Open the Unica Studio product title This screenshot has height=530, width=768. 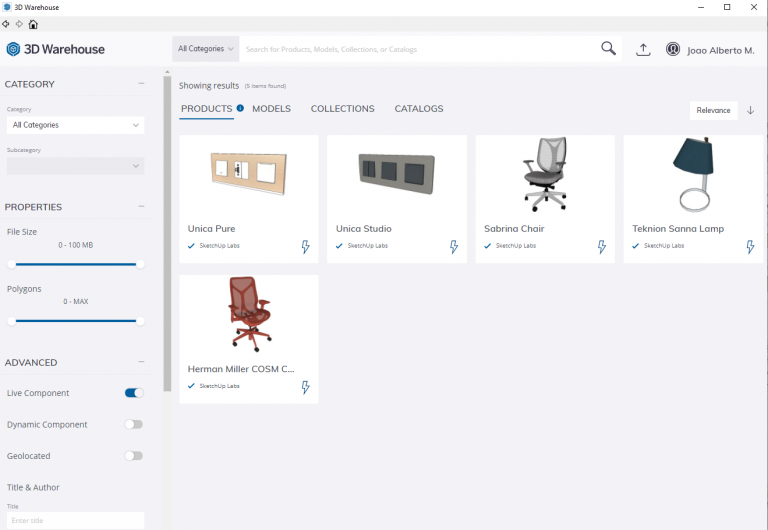pyautogui.click(x=363, y=228)
